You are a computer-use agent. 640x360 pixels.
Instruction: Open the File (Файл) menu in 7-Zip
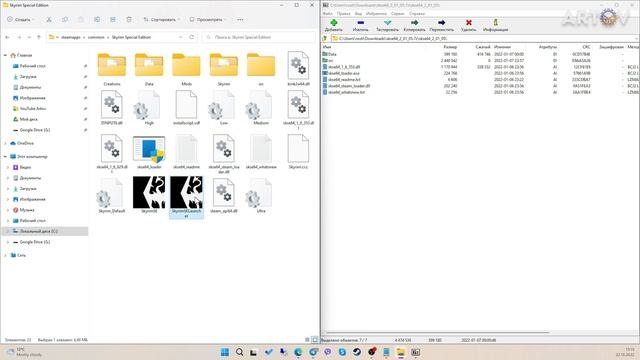point(327,13)
